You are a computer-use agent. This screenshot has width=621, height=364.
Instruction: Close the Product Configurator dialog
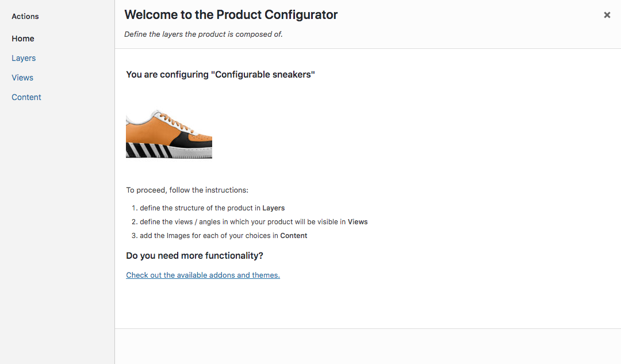click(x=607, y=15)
